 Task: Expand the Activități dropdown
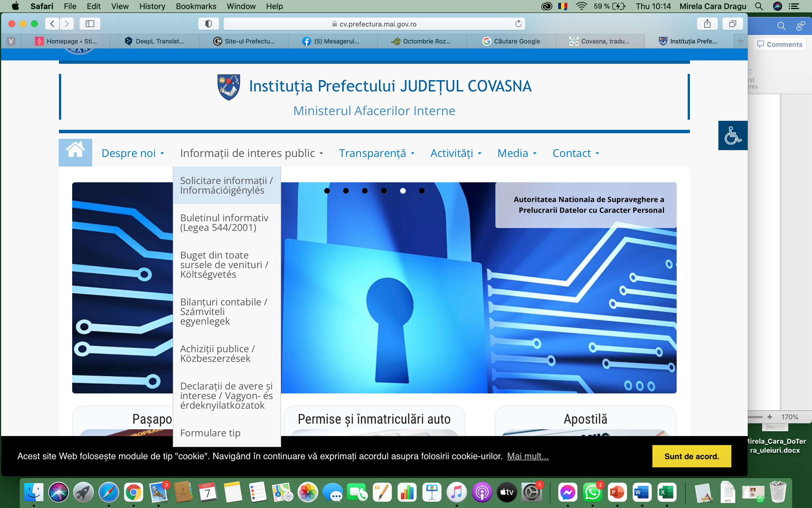(456, 153)
